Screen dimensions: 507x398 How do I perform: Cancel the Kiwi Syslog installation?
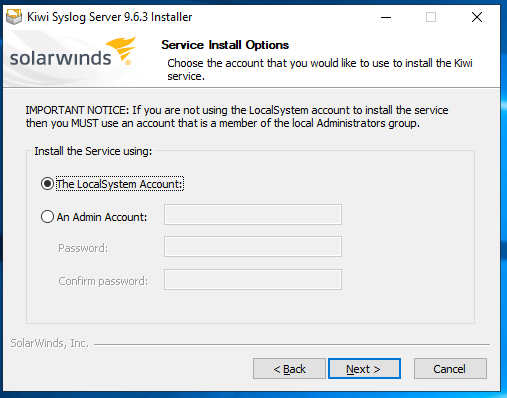[x=450, y=369]
